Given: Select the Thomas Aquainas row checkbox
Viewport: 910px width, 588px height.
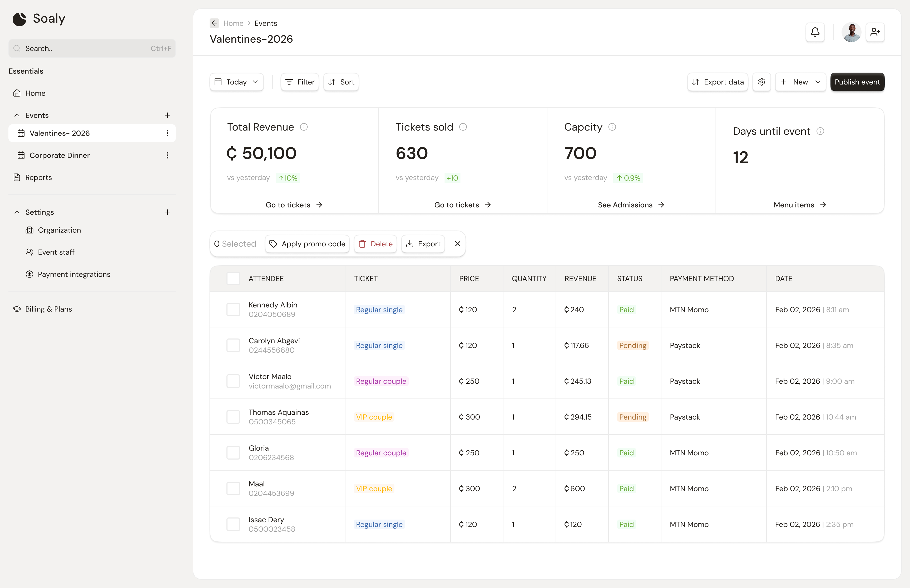Looking at the screenshot, I should tap(233, 417).
